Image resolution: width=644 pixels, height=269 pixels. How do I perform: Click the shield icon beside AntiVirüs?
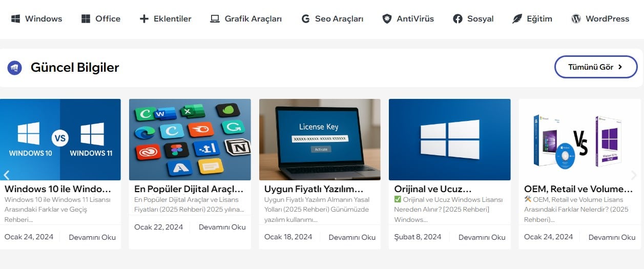(x=387, y=19)
